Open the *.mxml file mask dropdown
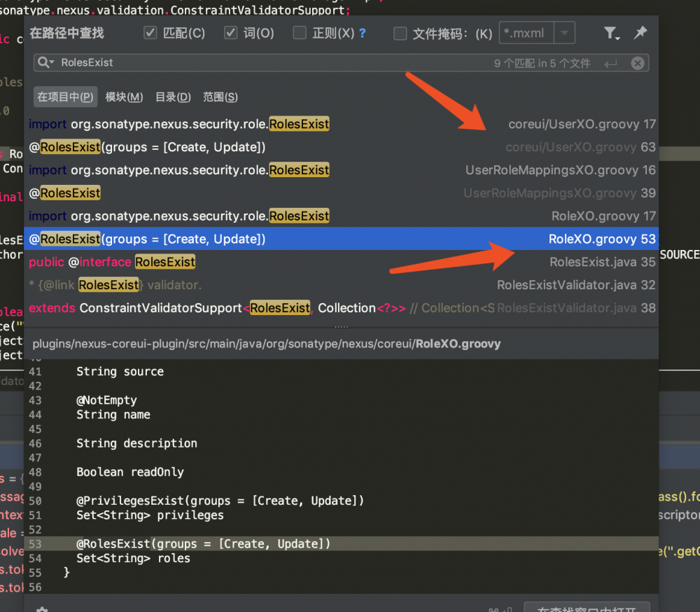Image resolution: width=700 pixels, height=612 pixels. pos(565,32)
